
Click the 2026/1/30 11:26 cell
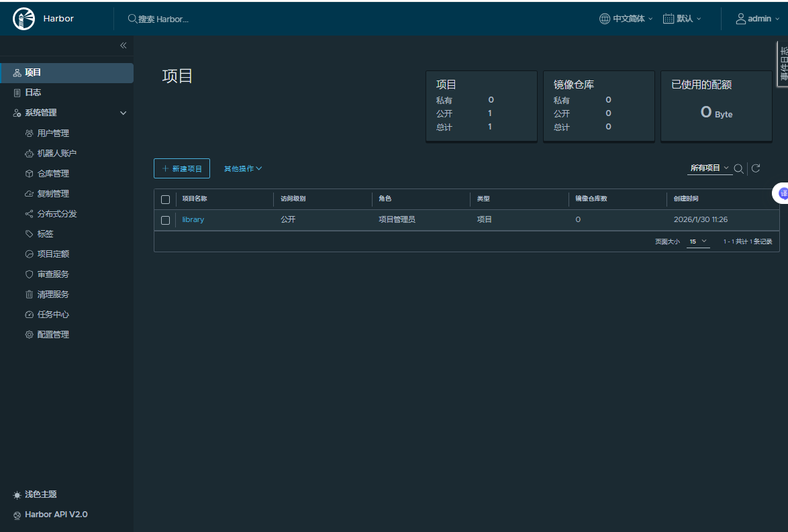[701, 219]
